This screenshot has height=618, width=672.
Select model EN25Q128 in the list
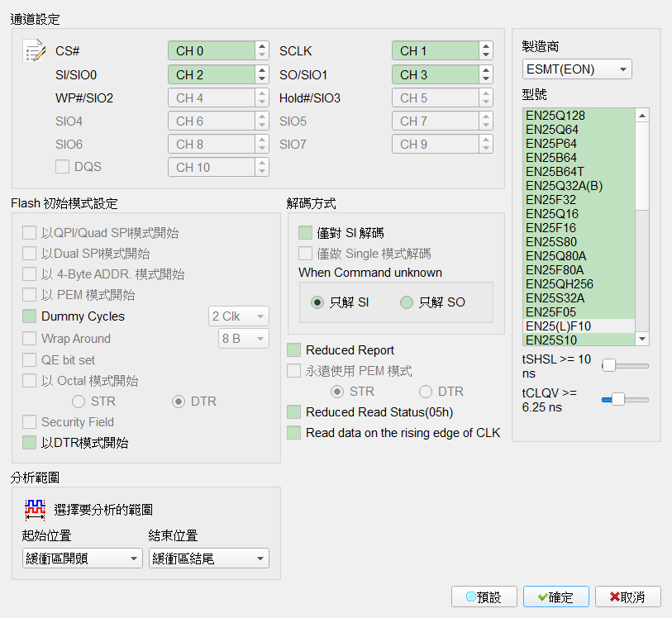579,116
